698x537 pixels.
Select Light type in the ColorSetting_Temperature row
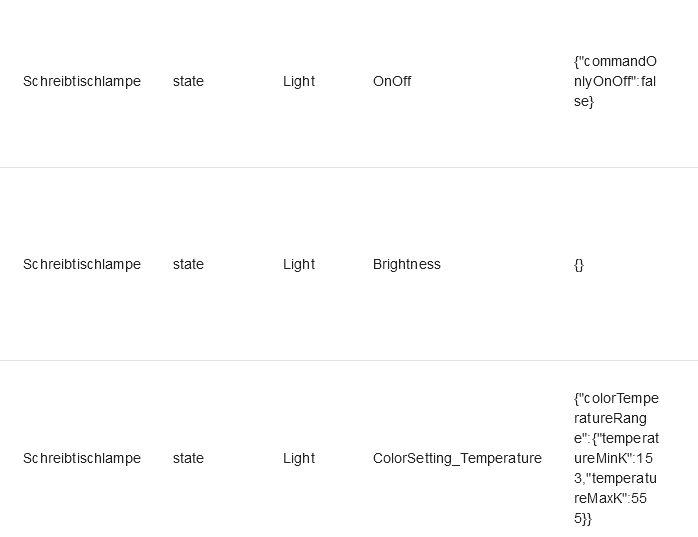pyautogui.click(x=299, y=458)
